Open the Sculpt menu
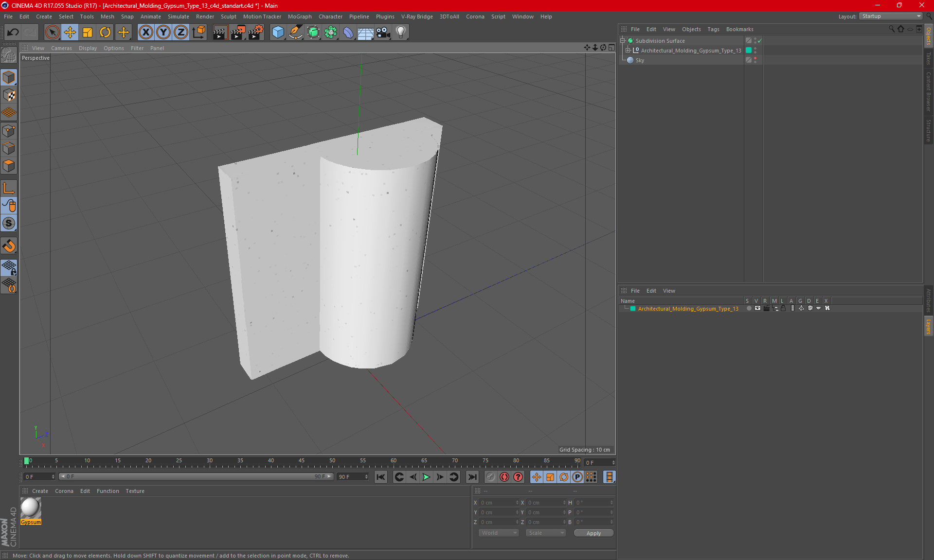Image resolution: width=934 pixels, height=560 pixels. tap(228, 17)
